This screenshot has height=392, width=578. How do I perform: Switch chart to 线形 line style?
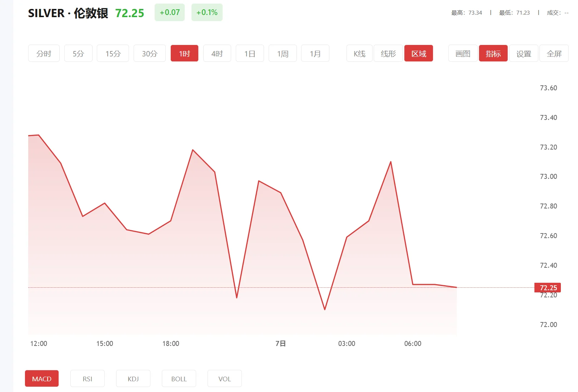tap(388, 53)
